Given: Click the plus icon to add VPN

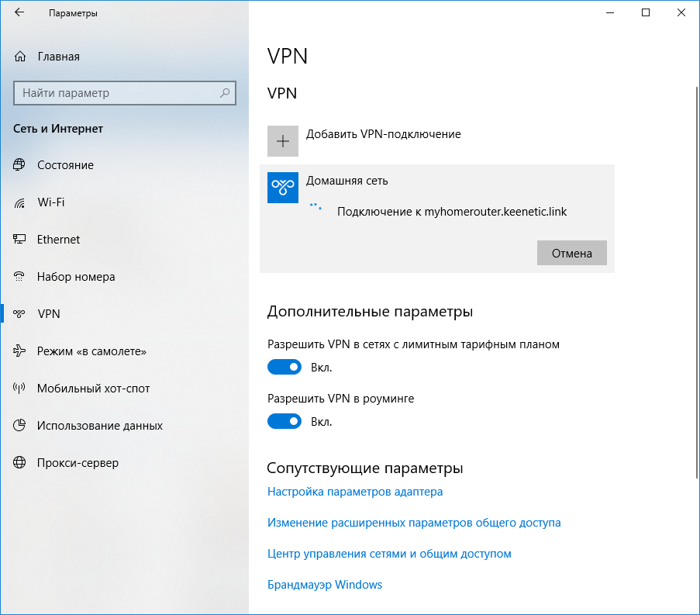Looking at the screenshot, I should point(283,141).
